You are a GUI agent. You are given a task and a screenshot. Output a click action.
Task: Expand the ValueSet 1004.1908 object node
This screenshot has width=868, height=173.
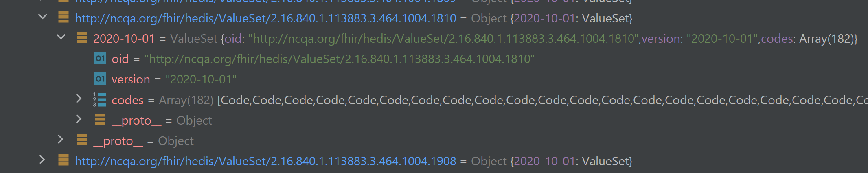pos(42,160)
